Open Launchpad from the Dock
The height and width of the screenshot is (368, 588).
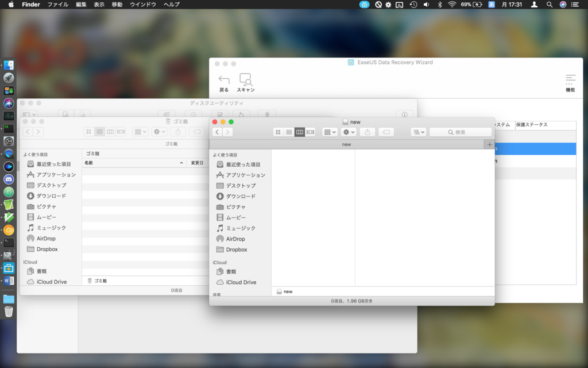click(x=9, y=78)
